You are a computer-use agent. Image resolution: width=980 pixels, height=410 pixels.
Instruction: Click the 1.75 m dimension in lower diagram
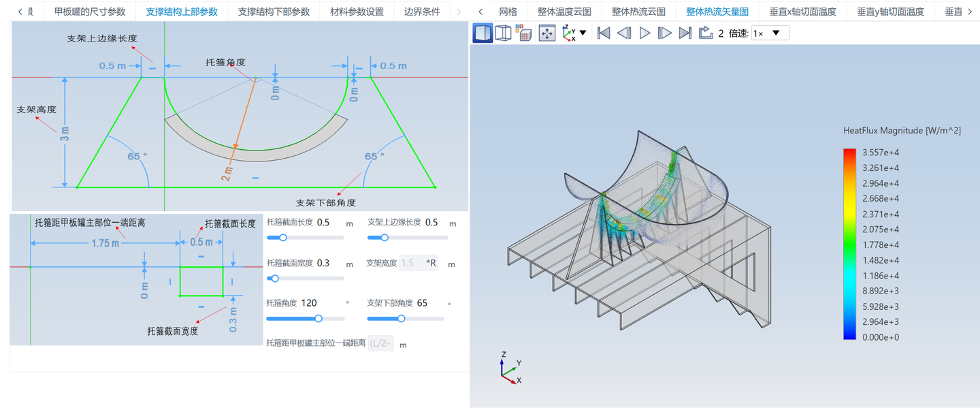point(105,243)
